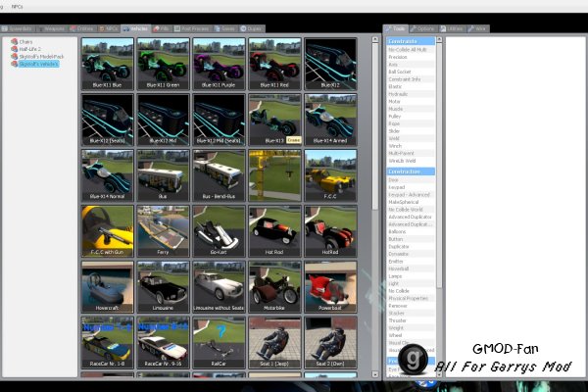
Task: Choose the Thruster tool
Action: click(x=411, y=320)
